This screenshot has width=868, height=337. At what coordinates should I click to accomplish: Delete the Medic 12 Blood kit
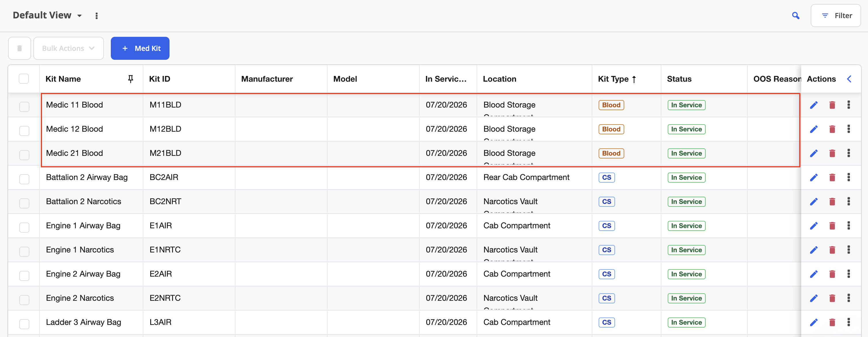click(x=832, y=129)
